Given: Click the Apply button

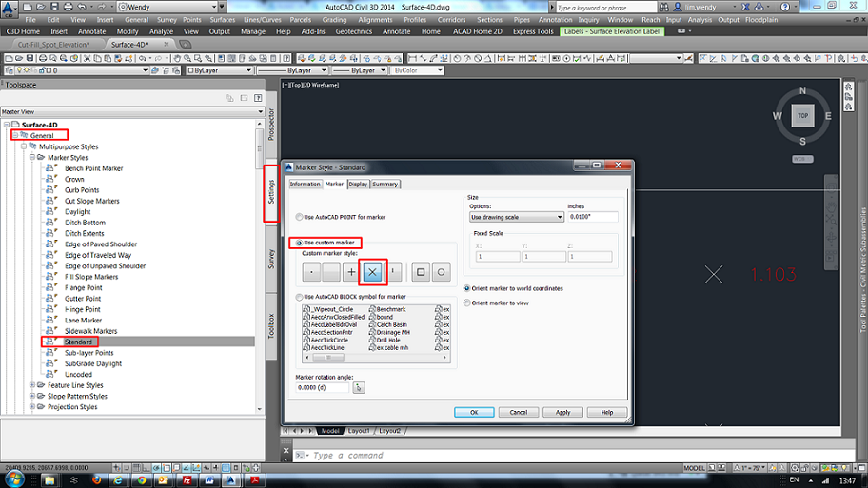Looking at the screenshot, I should (x=563, y=412).
